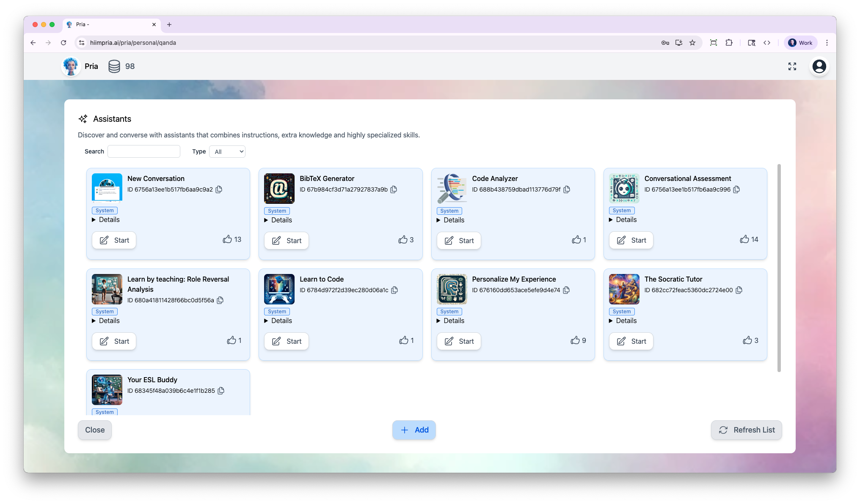Viewport: 860px width, 504px height.
Task: Click the user account icon top right
Action: (x=819, y=66)
